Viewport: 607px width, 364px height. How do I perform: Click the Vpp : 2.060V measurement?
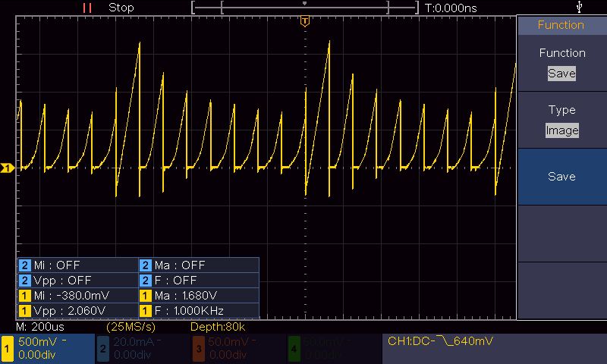point(78,311)
